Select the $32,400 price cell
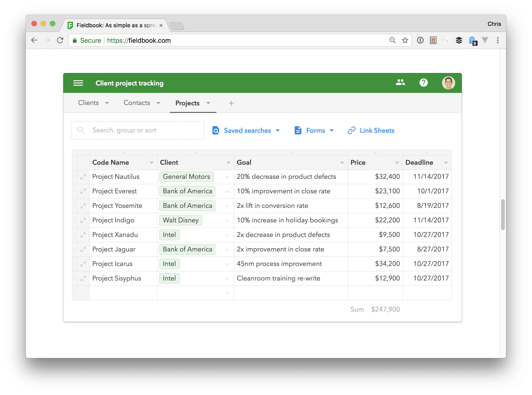 [375, 177]
